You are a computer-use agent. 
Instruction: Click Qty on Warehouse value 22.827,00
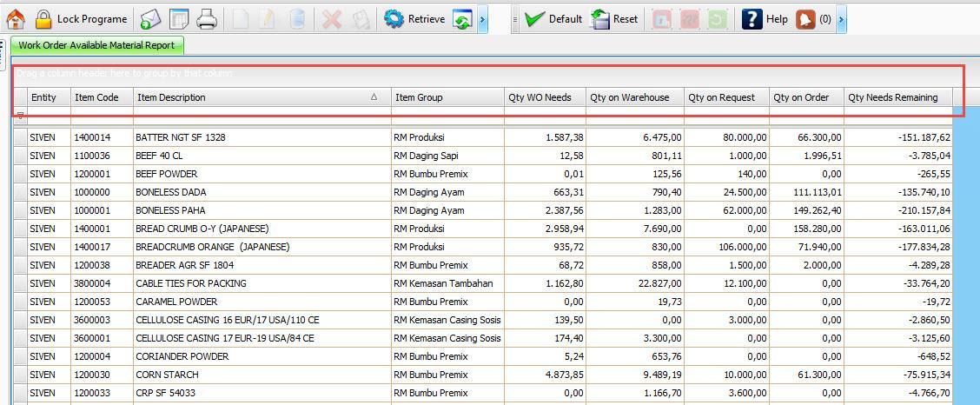pyautogui.click(x=635, y=283)
